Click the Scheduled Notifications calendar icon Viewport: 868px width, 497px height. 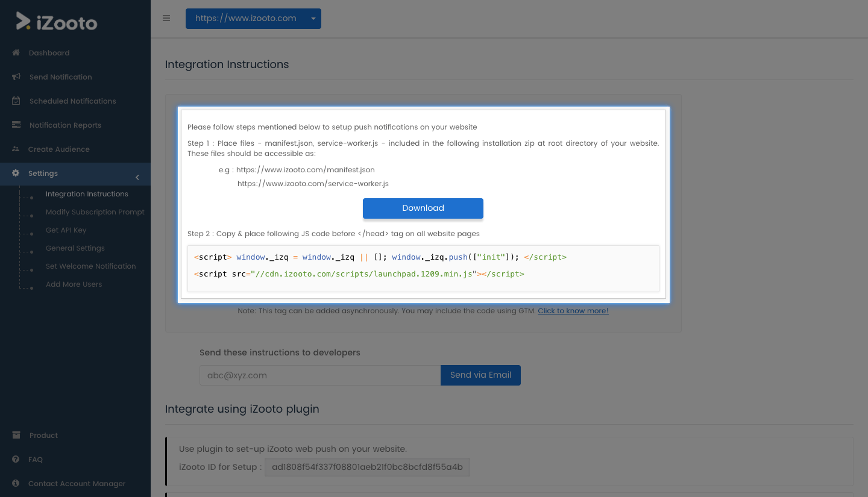tap(16, 101)
